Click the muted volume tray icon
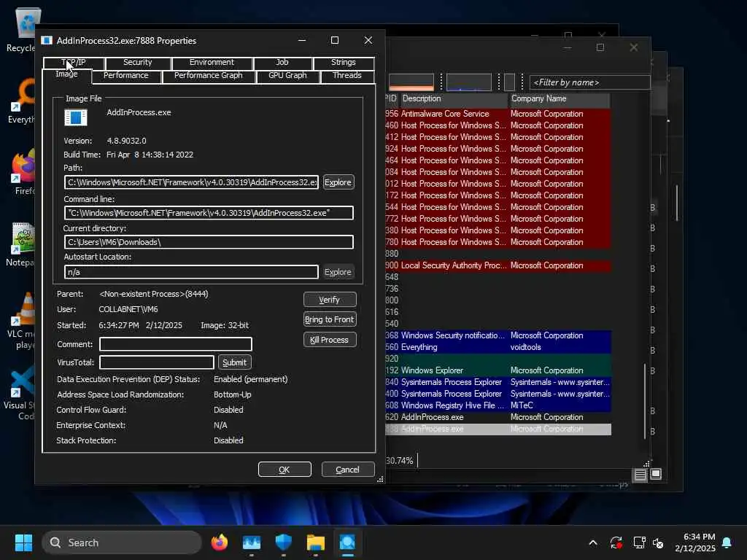The image size is (747, 560). [x=658, y=542]
